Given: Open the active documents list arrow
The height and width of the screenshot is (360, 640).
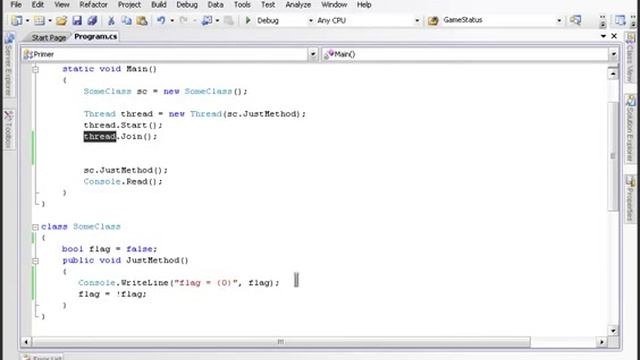Looking at the screenshot, I should pos(603,36).
